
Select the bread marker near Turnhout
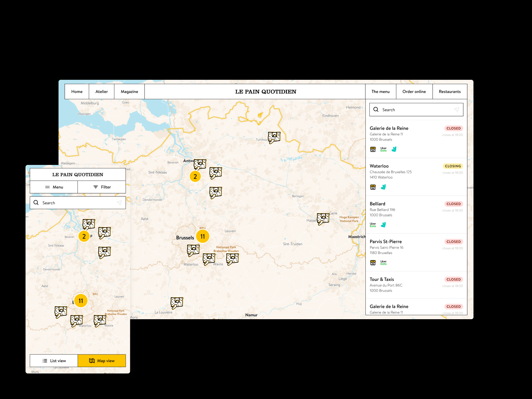pyautogui.click(x=274, y=137)
